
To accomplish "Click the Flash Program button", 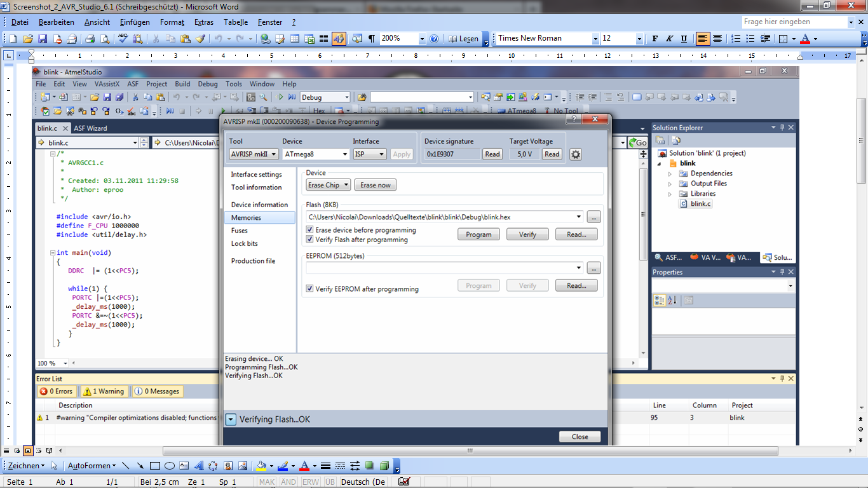I will coord(478,234).
